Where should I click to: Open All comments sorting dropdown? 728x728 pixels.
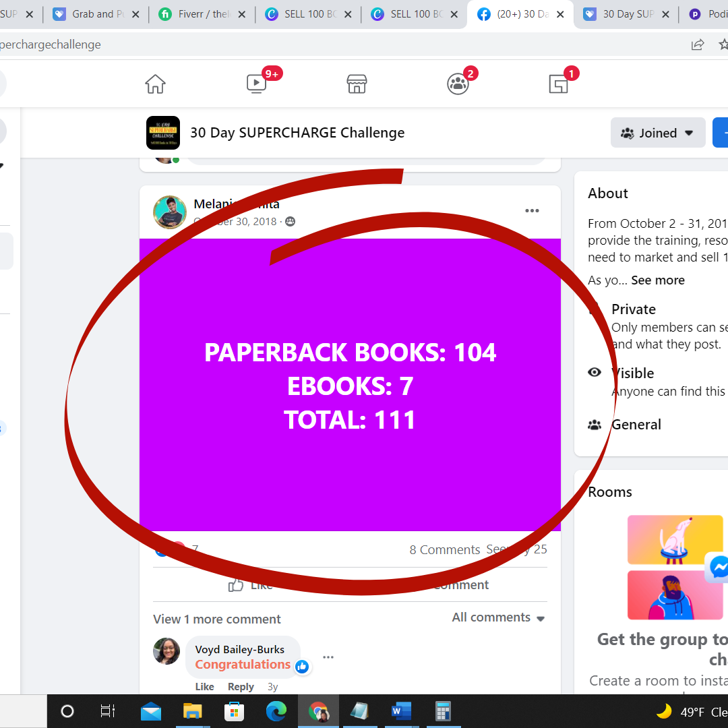point(498,617)
